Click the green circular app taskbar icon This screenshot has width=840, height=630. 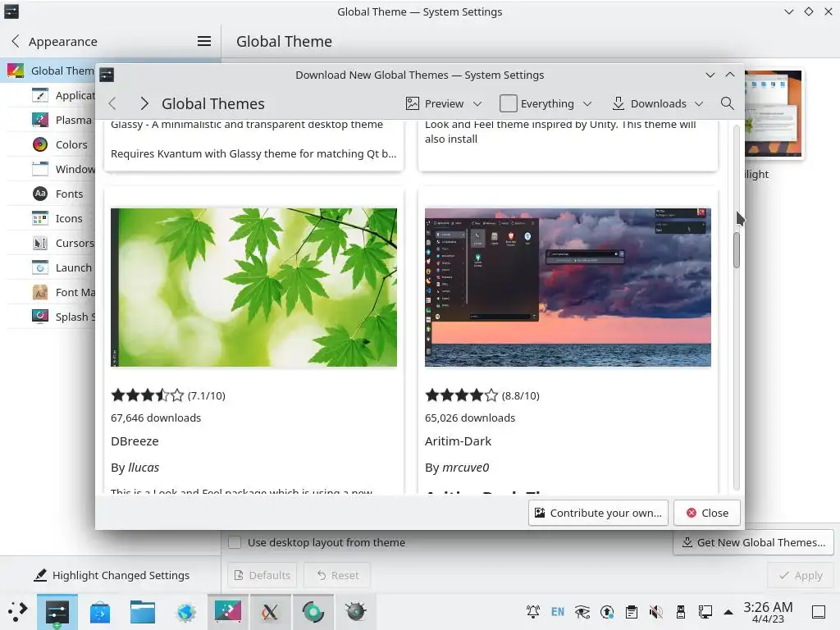tap(313, 612)
